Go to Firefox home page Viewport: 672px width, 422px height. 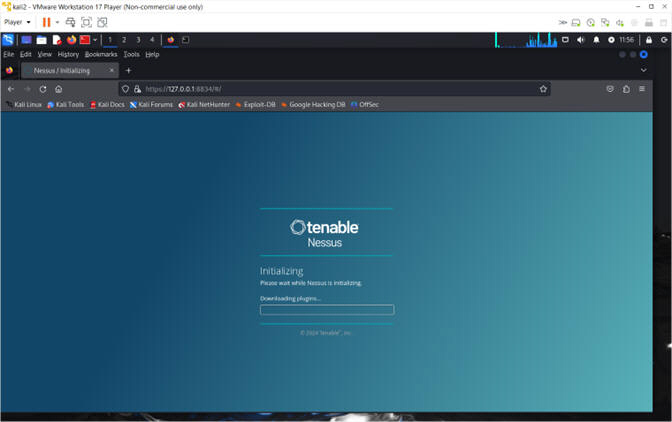pos(59,89)
